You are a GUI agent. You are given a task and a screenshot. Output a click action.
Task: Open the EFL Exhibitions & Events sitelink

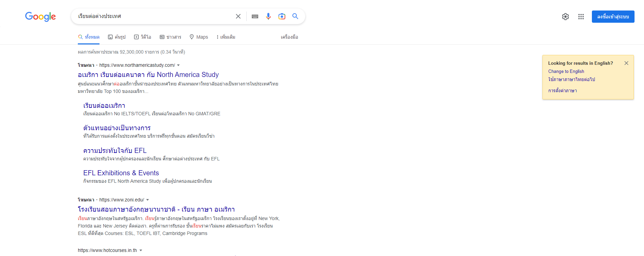121,173
